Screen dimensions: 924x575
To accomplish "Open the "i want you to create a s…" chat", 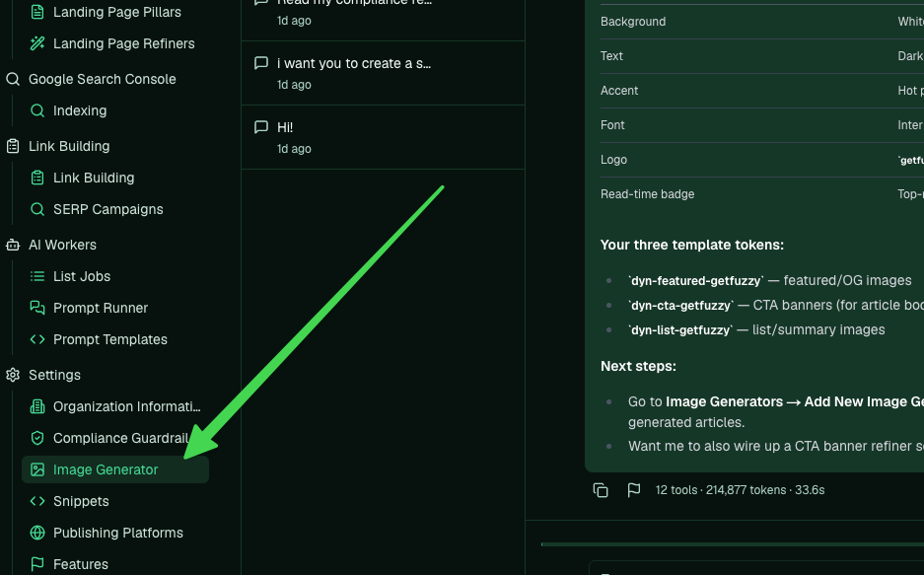I will point(383,73).
